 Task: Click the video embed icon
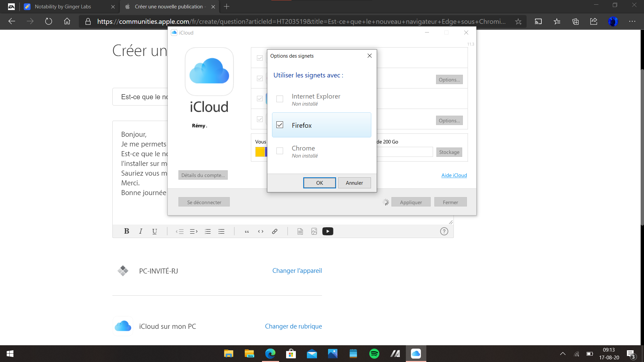pyautogui.click(x=328, y=231)
